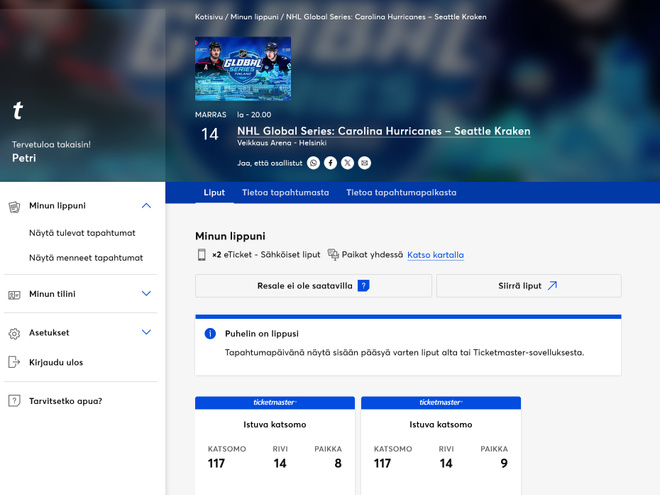Viewport: 660px width, 495px height.
Task: Open the Tietoa tapahtumapaikasta tab
Action: coord(401,193)
